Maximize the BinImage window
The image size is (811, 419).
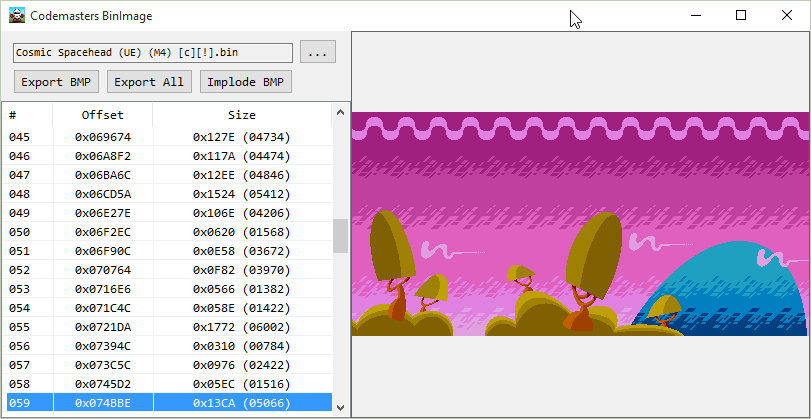click(x=741, y=16)
